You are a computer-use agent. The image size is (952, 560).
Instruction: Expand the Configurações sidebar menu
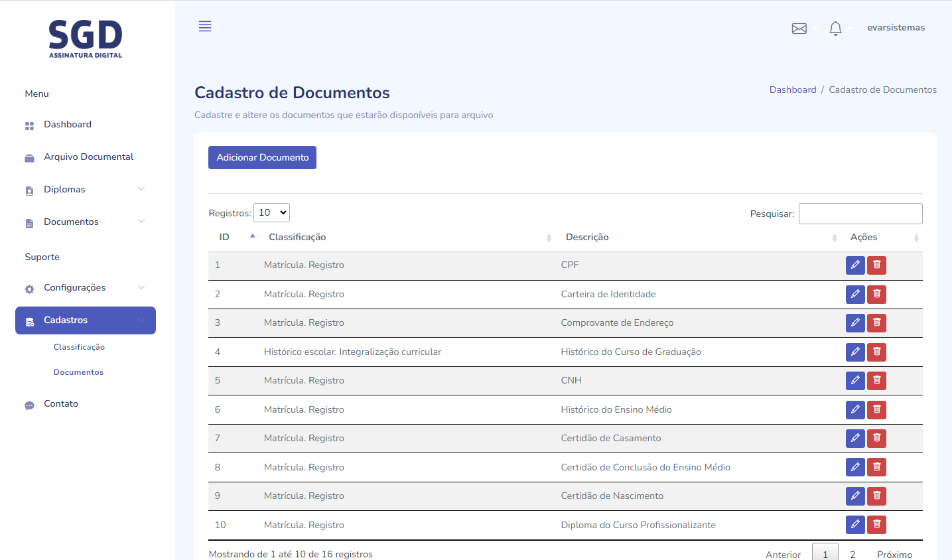pyautogui.click(x=85, y=288)
